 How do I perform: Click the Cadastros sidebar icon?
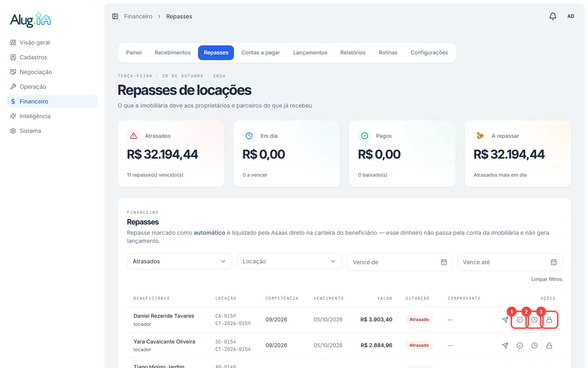point(13,57)
